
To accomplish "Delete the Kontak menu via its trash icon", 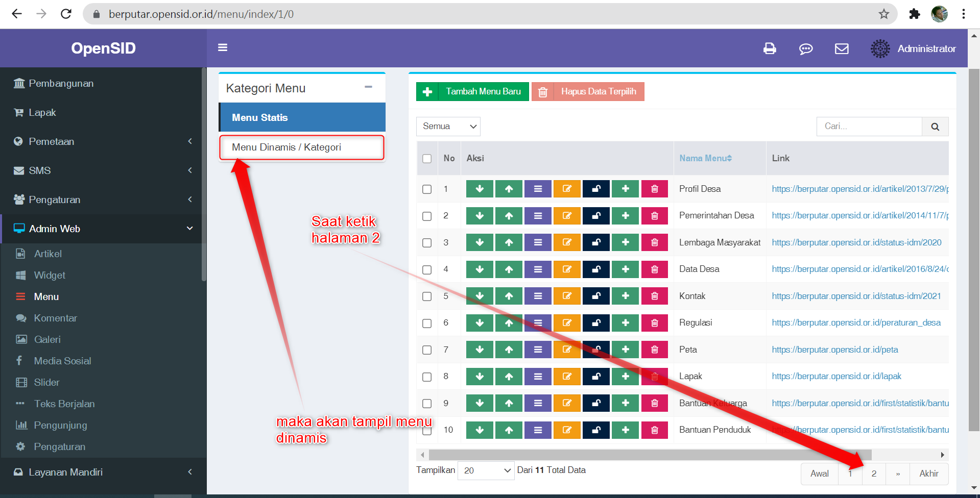I will pyautogui.click(x=654, y=295).
